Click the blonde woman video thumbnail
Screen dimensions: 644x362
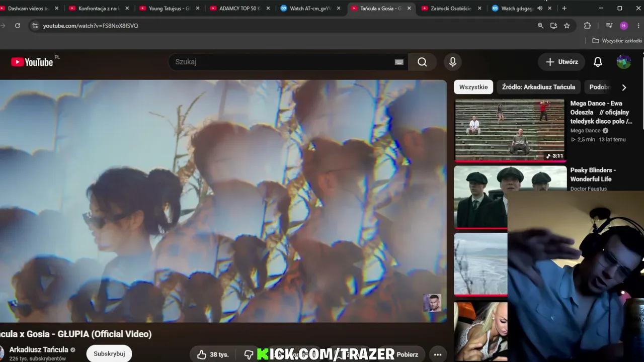(481, 331)
